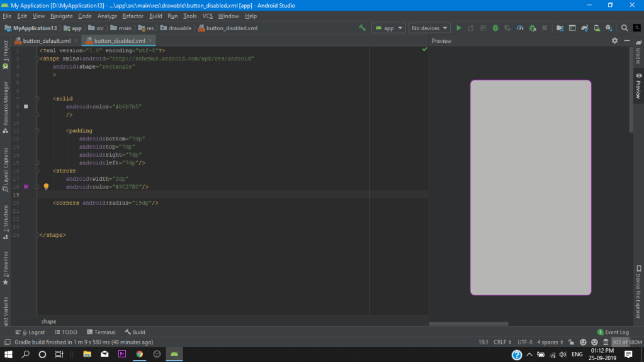Open Preview panel settings gear
This screenshot has height=362, width=644.
615,41
